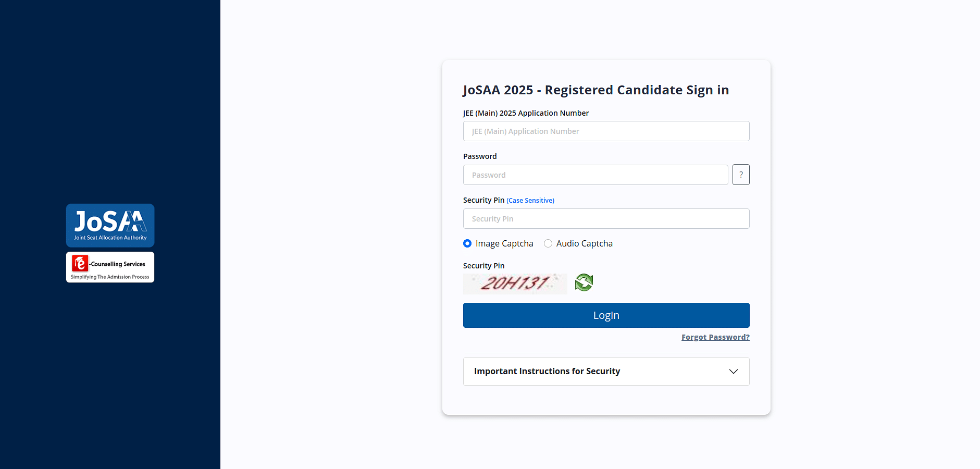Focus the JEE (Main) Application Number field
Screen dimensions: 980x469
point(606,131)
